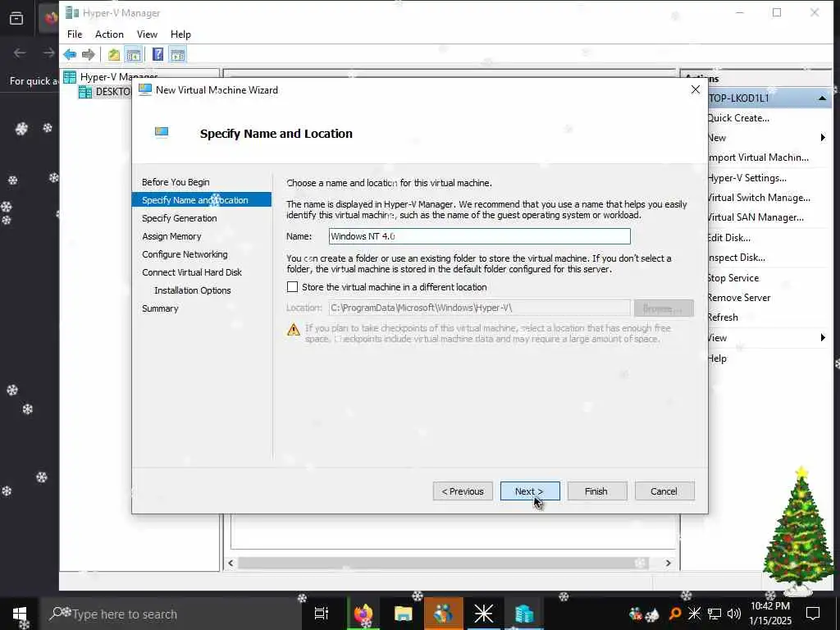
Task: Collapse the server actions section header arrow
Action: point(822,98)
